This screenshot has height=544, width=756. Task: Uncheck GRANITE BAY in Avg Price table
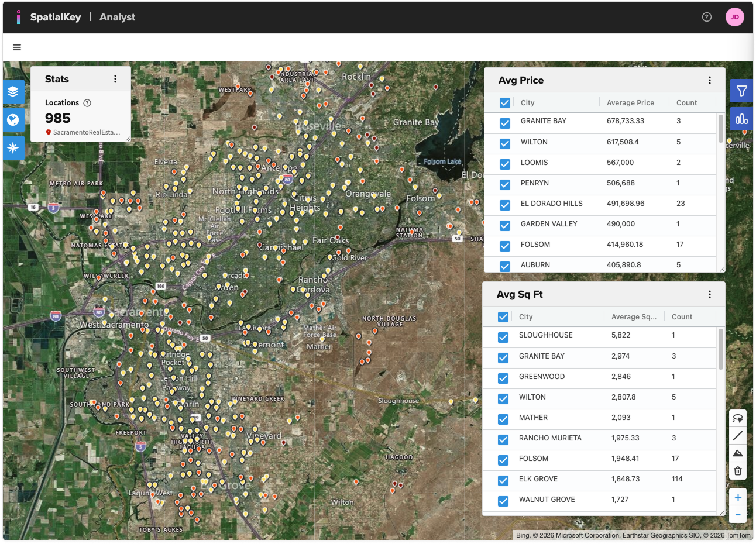click(505, 123)
